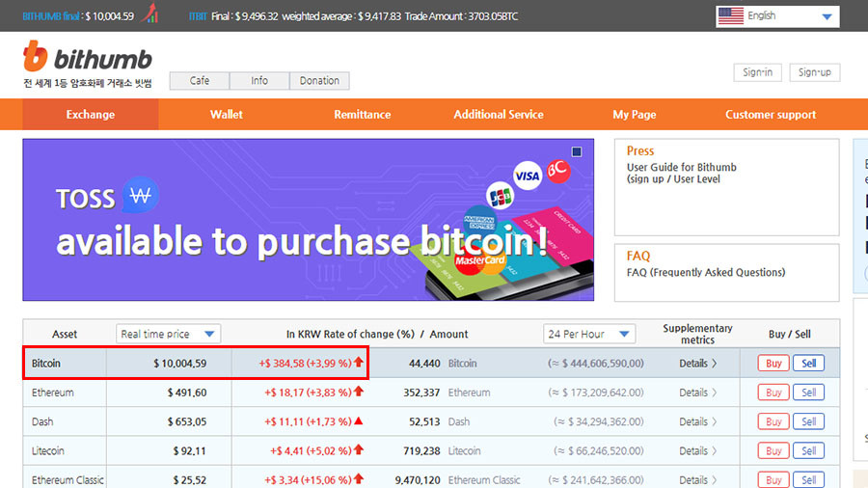Click the ITBIT label in top ticker

pyautogui.click(x=198, y=16)
